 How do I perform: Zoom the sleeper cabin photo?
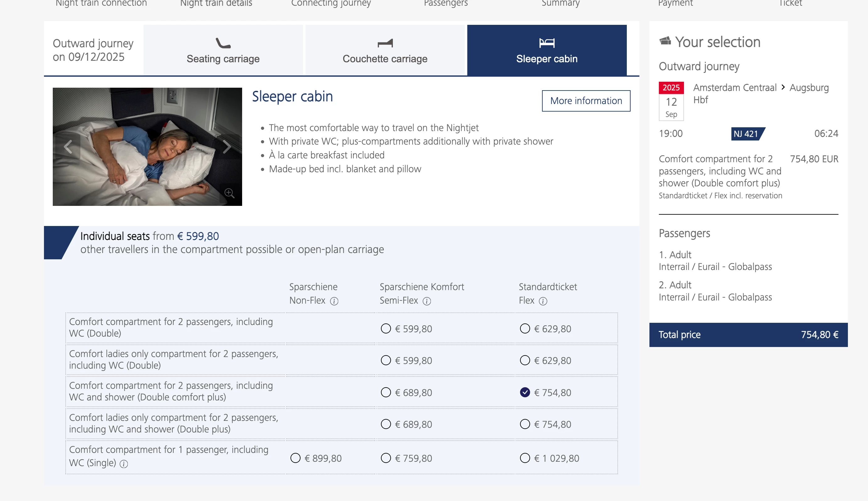(x=229, y=193)
